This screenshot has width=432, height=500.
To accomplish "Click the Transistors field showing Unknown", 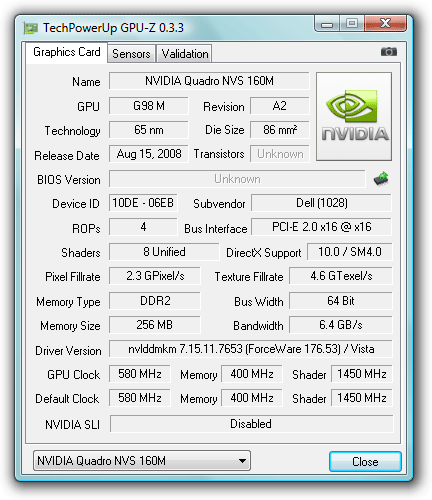I will click(279, 154).
